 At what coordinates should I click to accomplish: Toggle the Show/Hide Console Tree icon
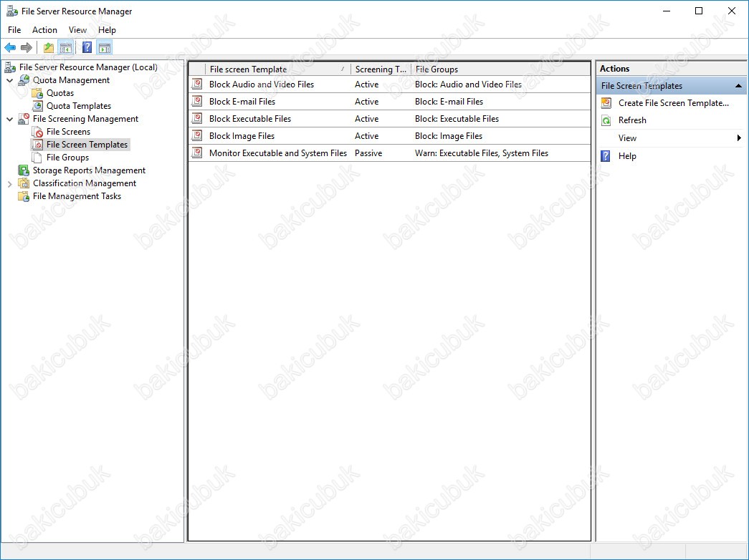(65, 47)
